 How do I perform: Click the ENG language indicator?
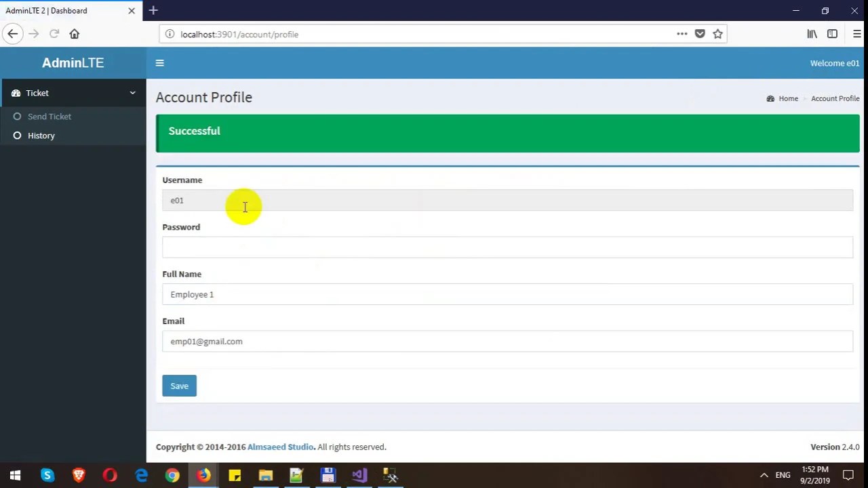pyautogui.click(x=783, y=475)
